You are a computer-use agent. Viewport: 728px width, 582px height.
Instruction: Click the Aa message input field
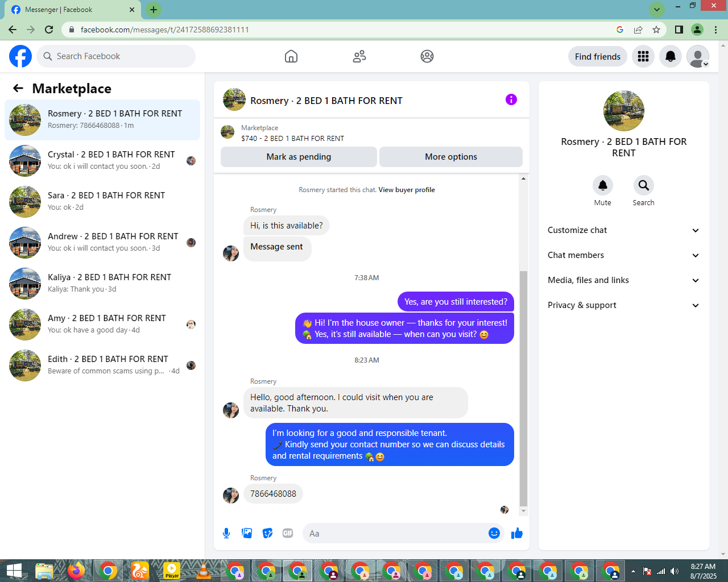(395, 533)
